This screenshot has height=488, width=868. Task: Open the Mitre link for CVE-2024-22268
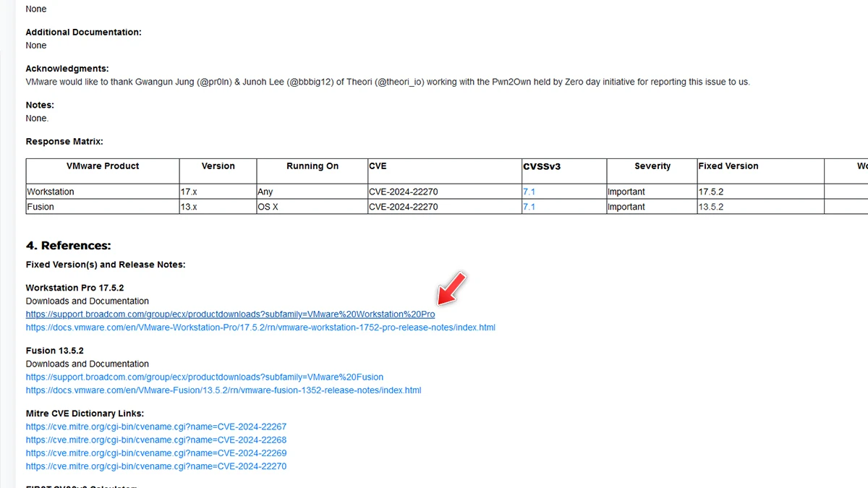(x=156, y=440)
